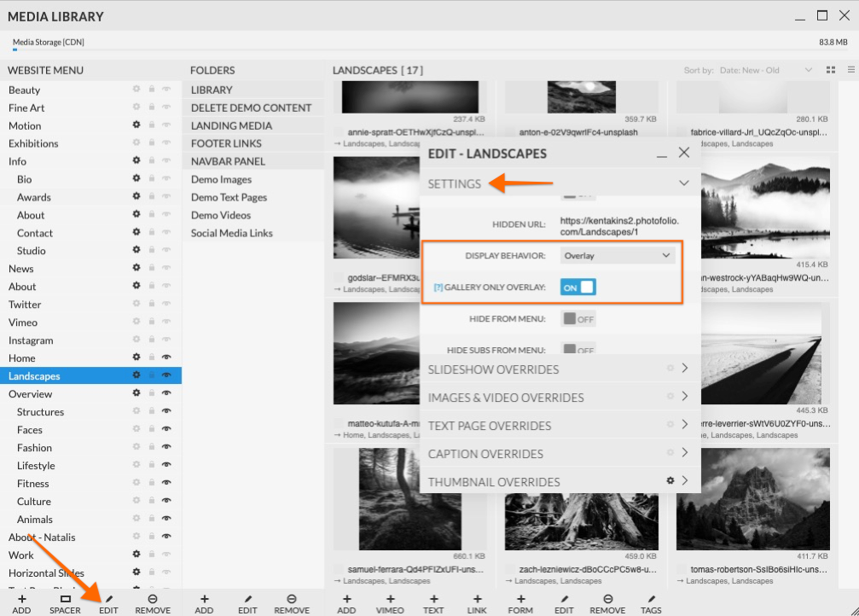Toggle visibility eye for Animals
The image size is (859, 616).
click(166, 519)
